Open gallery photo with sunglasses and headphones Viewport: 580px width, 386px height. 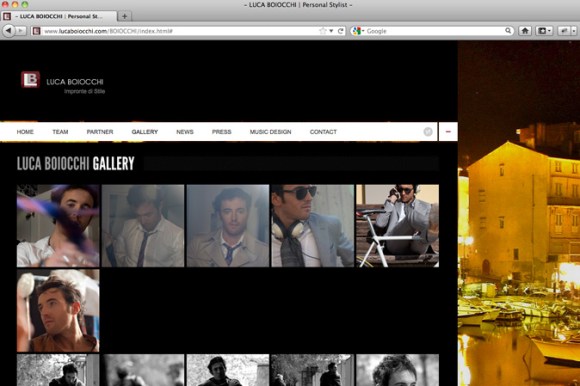coord(313,226)
